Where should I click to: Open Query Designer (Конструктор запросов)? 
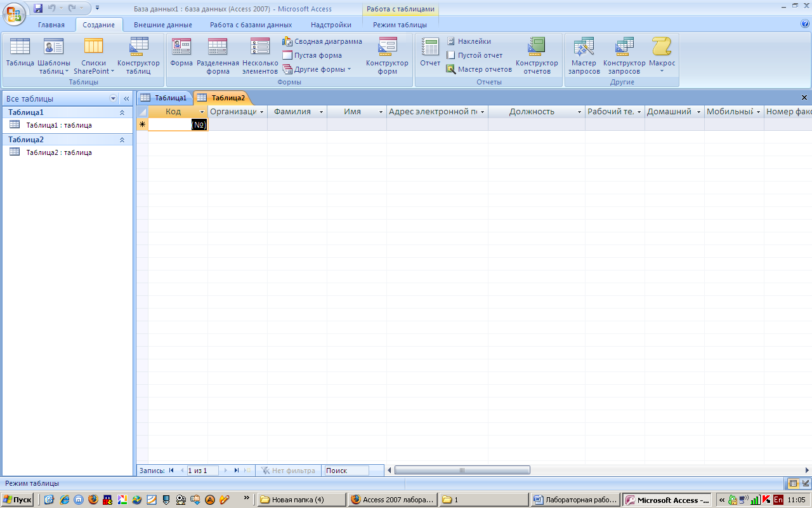(624, 56)
